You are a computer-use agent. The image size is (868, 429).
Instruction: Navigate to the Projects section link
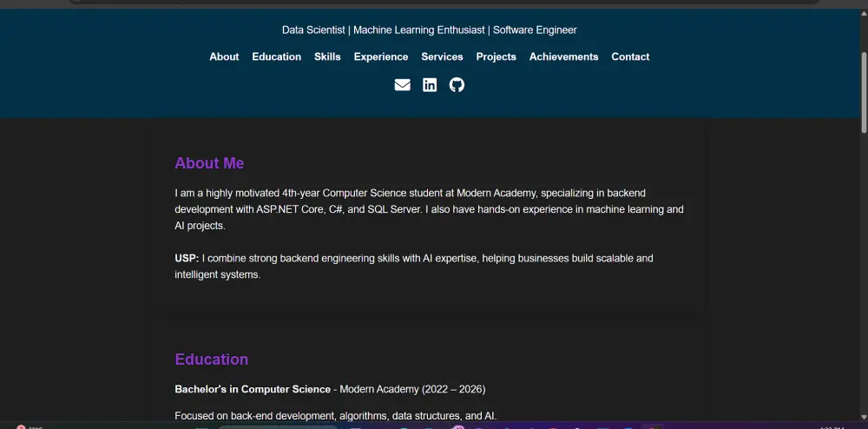pyautogui.click(x=496, y=57)
